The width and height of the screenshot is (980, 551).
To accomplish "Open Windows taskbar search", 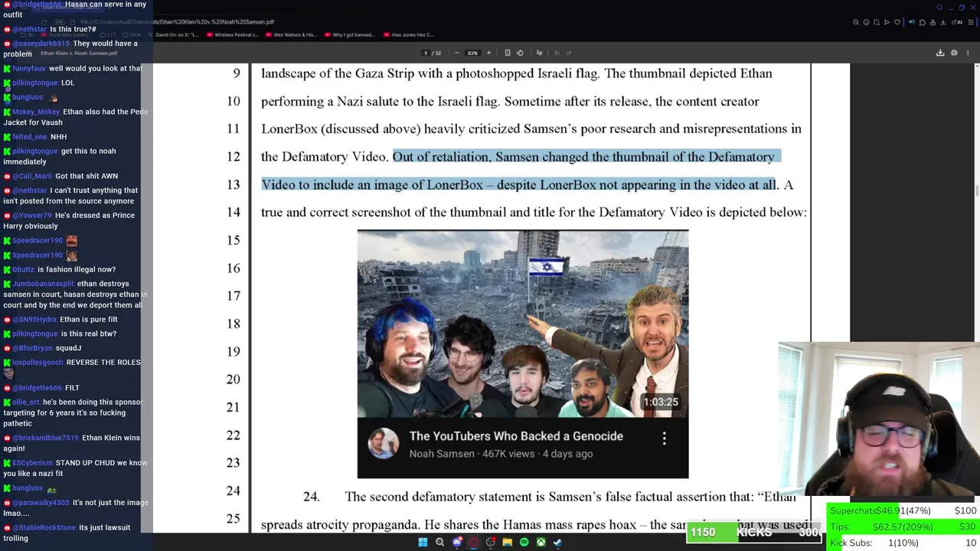I will (x=439, y=543).
